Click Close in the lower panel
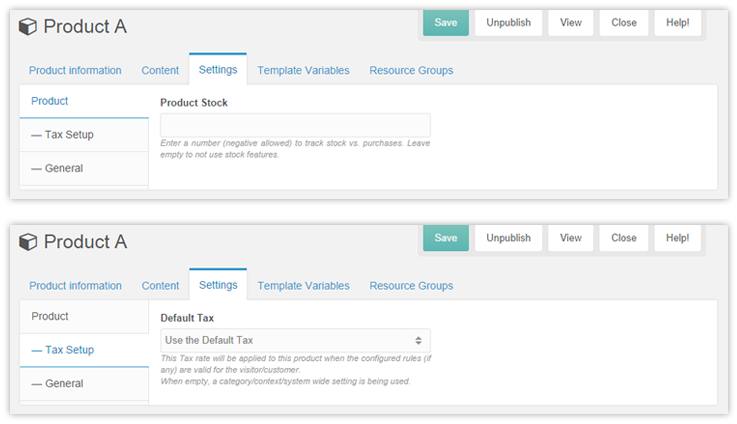 pyautogui.click(x=624, y=238)
